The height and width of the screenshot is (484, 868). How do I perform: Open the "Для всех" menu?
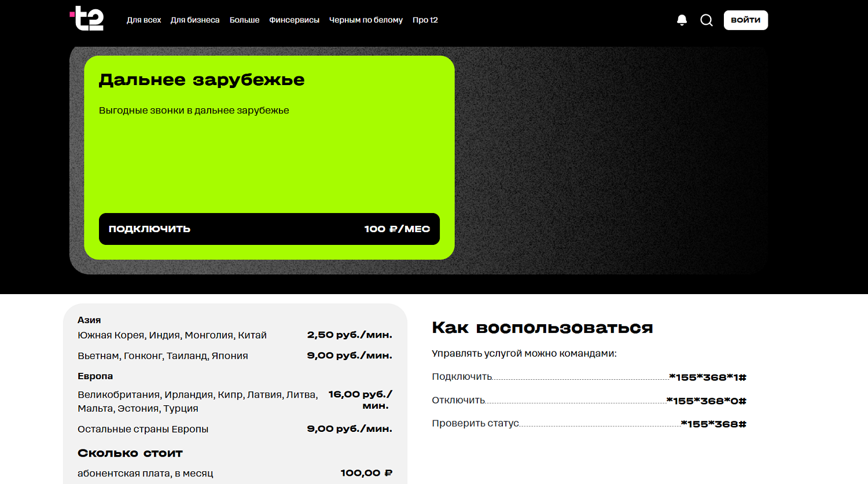pyautogui.click(x=144, y=20)
